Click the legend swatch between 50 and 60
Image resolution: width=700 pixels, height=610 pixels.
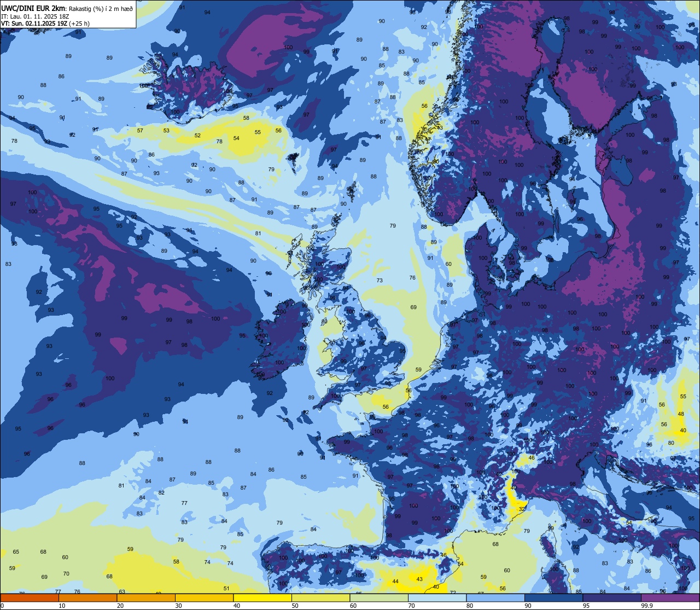(x=320, y=597)
